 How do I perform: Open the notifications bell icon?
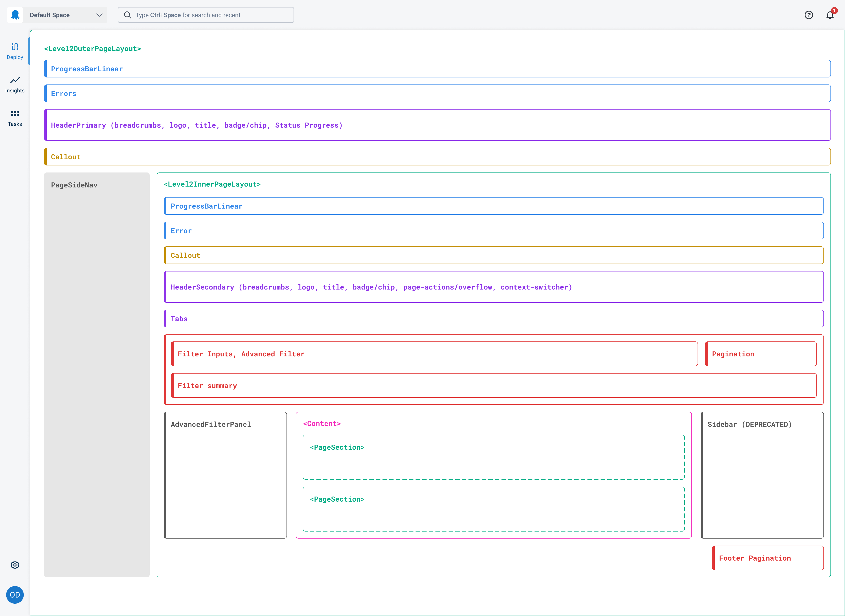pyautogui.click(x=830, y=15)
